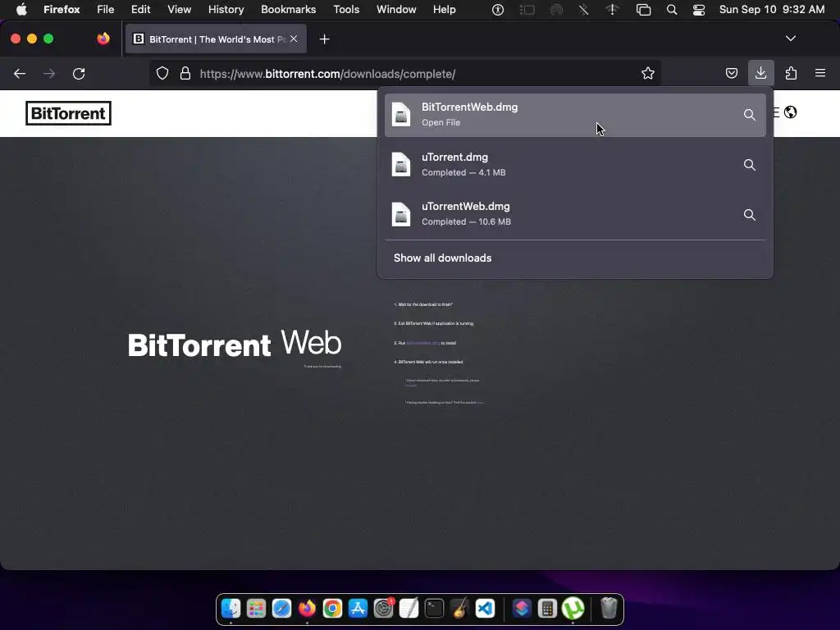The height and width of the screenshot is (630, 840).
Task: Open the Firefox menu in menu bar
Action: tap(62, 9)
